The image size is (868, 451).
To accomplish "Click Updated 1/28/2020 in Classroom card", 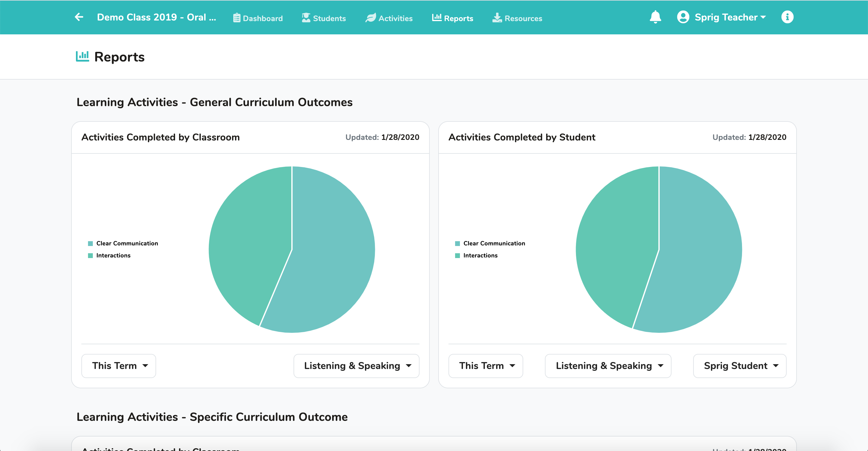I will pyautogui.click(x=382, y=137).
